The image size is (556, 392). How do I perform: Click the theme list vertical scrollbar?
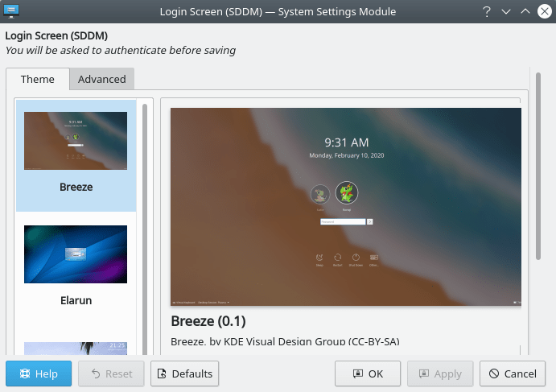(145, 229)
